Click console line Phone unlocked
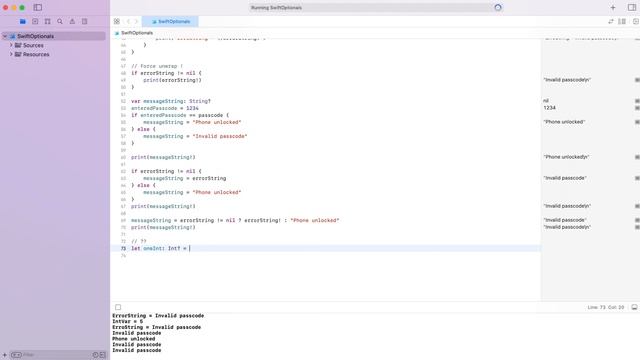This screenshot has height=360, width=640. [133, 339]
